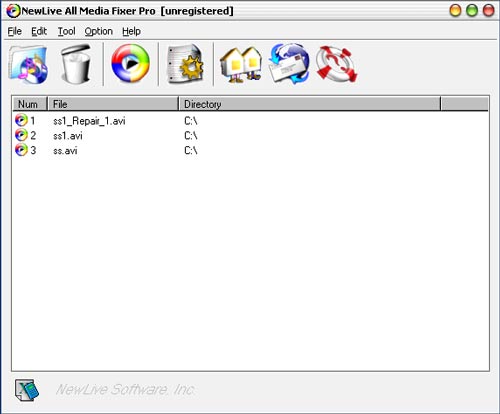Open the File menu

[15, 31]
